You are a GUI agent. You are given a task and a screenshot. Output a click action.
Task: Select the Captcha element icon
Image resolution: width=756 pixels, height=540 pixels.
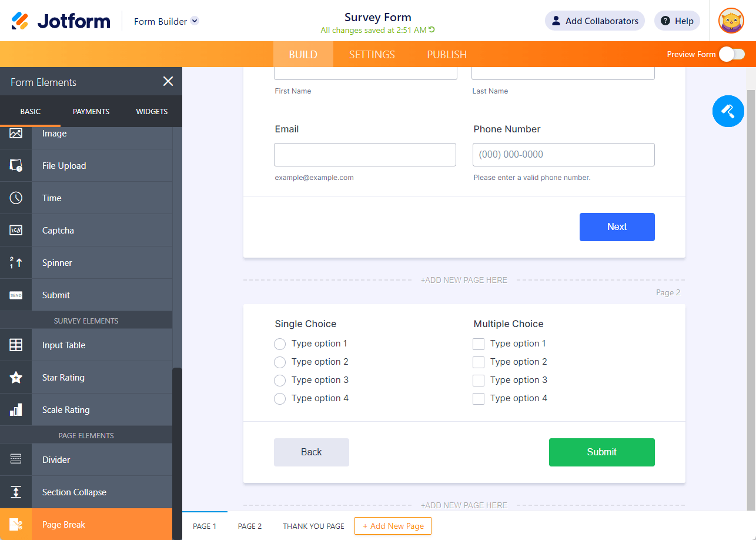point(16,231)
